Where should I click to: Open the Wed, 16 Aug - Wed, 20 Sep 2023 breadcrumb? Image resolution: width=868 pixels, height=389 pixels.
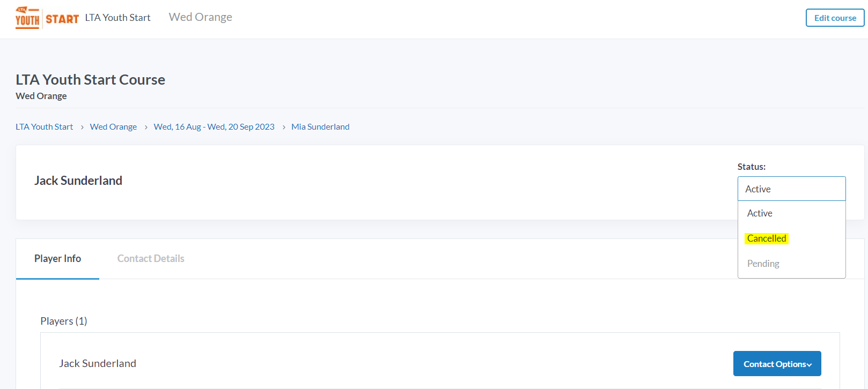pyautogui.click(x=214, y=127)
